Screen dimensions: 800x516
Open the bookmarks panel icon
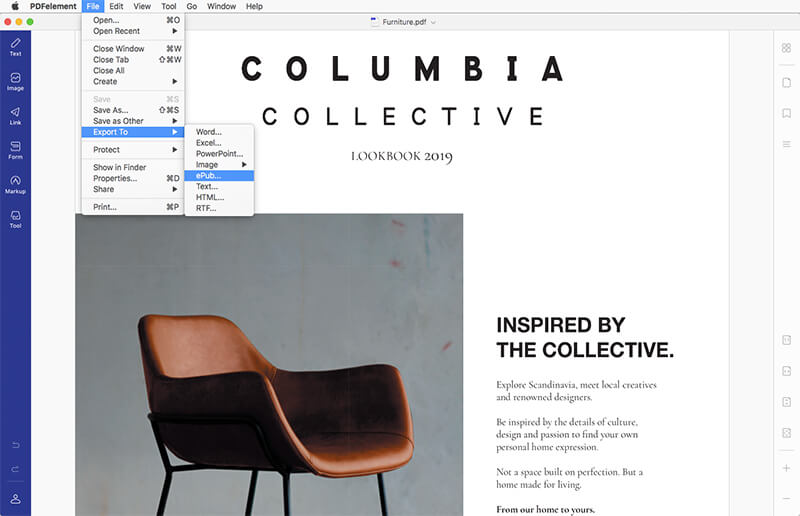[x=786, y=113]
